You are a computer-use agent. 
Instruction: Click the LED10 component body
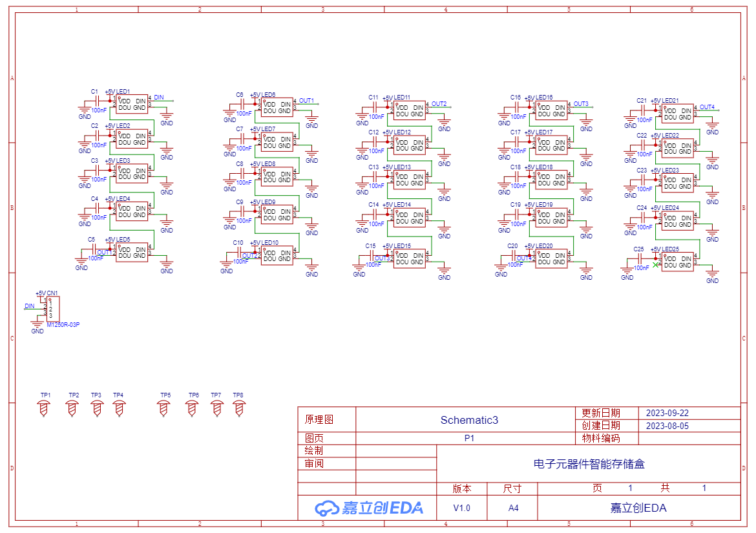point(277,255)
